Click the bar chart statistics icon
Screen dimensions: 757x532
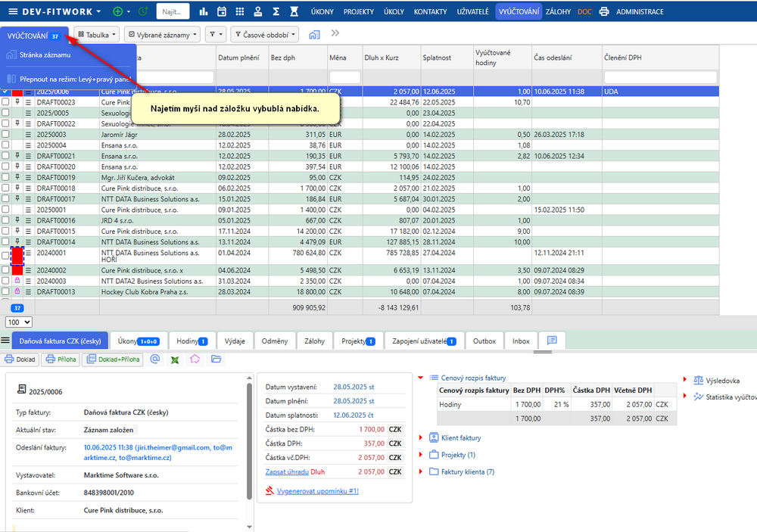(x=204, y=12)
